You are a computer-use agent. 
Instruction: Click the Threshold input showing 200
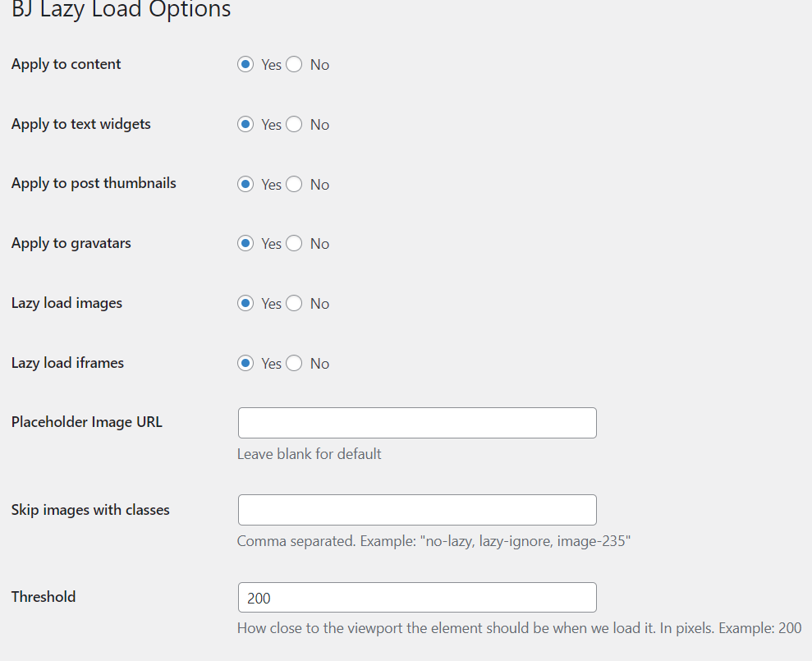click(417, 597)
